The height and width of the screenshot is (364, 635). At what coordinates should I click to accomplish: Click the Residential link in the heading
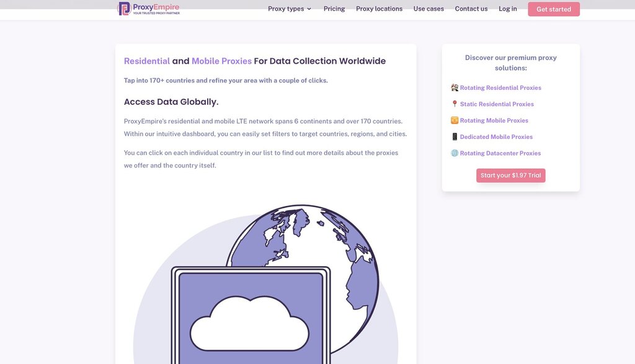point(146,61)
